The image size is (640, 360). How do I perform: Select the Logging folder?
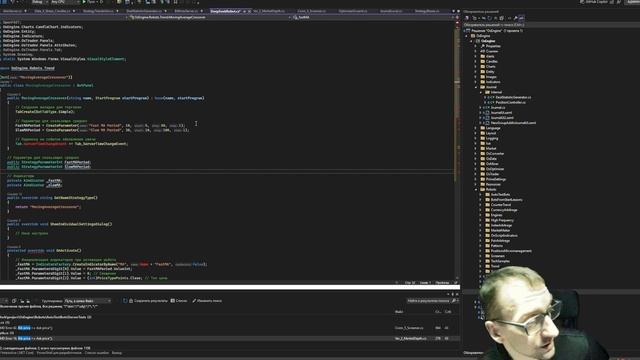489,138
